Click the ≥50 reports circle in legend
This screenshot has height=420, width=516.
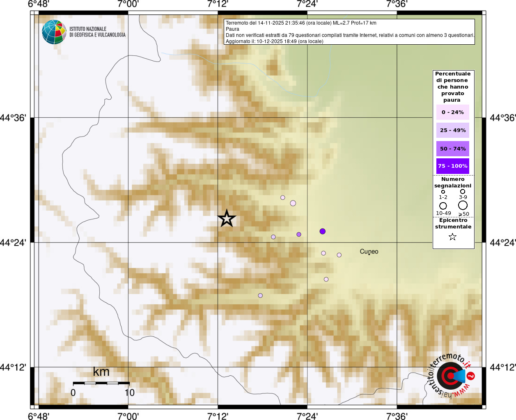coord(463,205)
